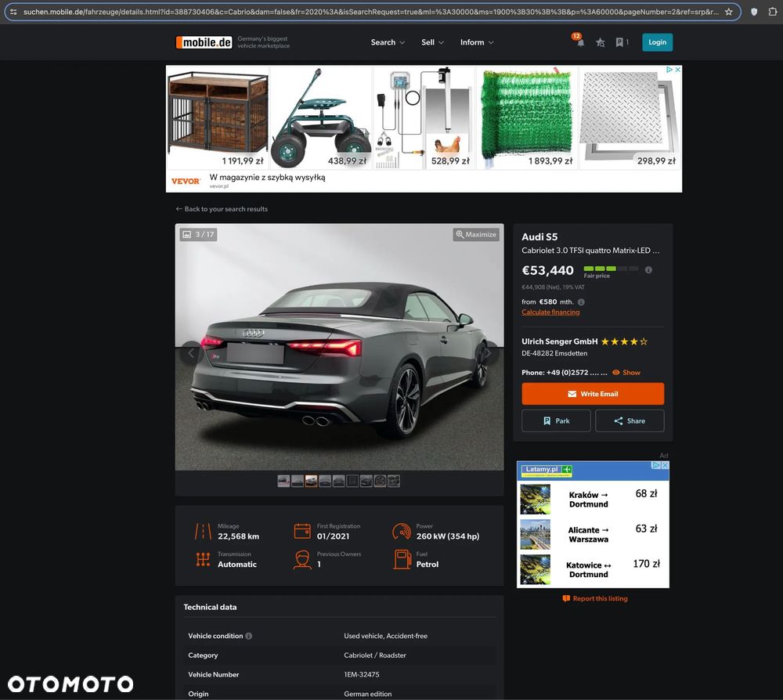Screen dimensions: 783x700
Task: Click the VEVOR brand logo
Action: [x=186, y=181]
